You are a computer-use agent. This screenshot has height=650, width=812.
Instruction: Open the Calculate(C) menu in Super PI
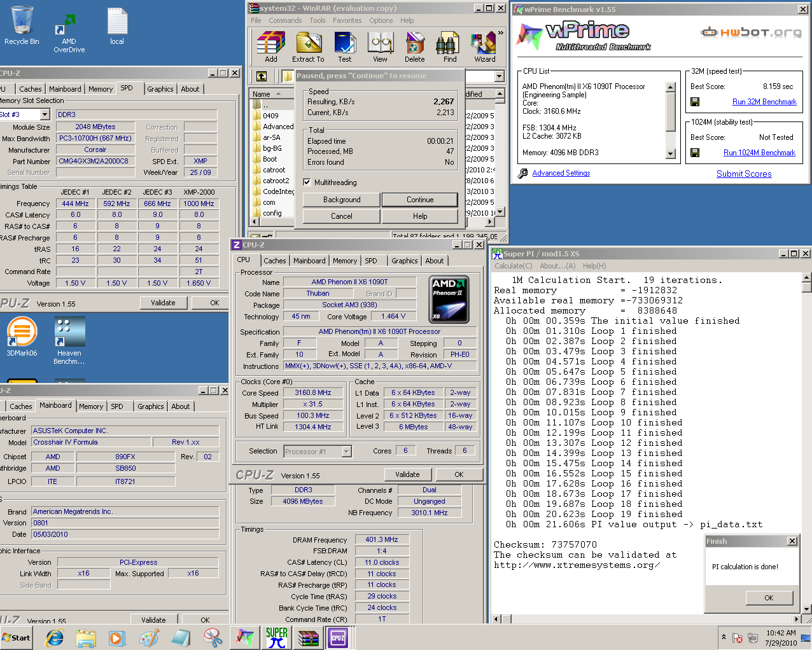coord(513,266)
